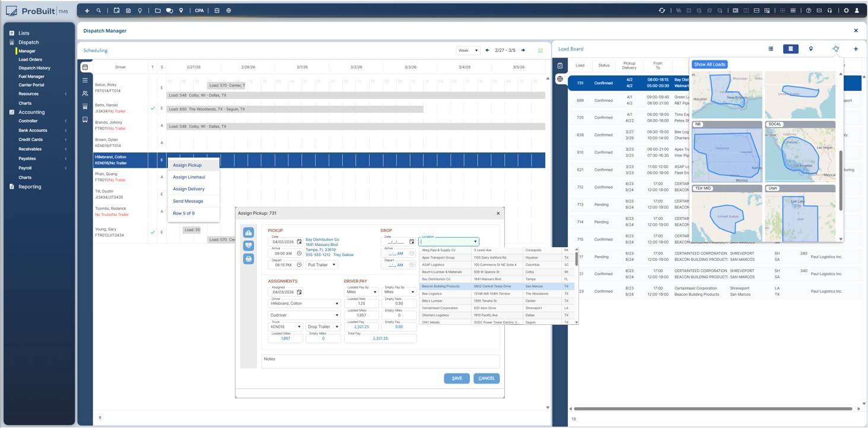Image resolution: width=868 pixels, height=428 pixels.
Task: Open Load Orders in sidebar
Action: [x=30, y=60]
